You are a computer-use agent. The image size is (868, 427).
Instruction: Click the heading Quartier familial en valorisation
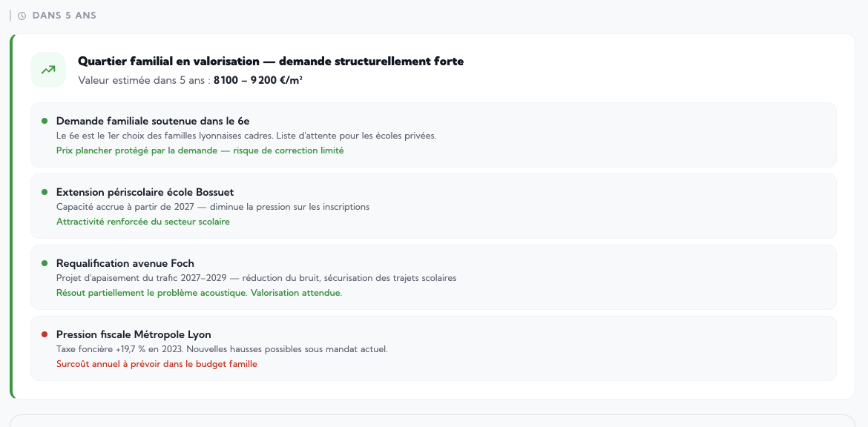[x=271, y=62]
